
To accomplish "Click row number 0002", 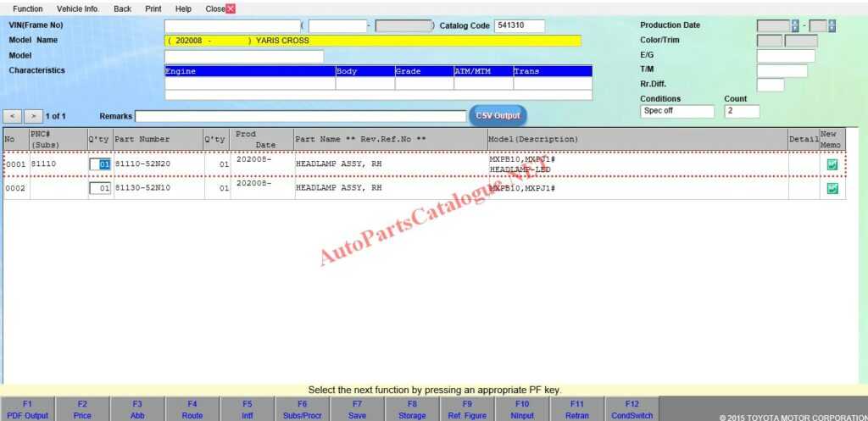I will (x=15, y=188).
